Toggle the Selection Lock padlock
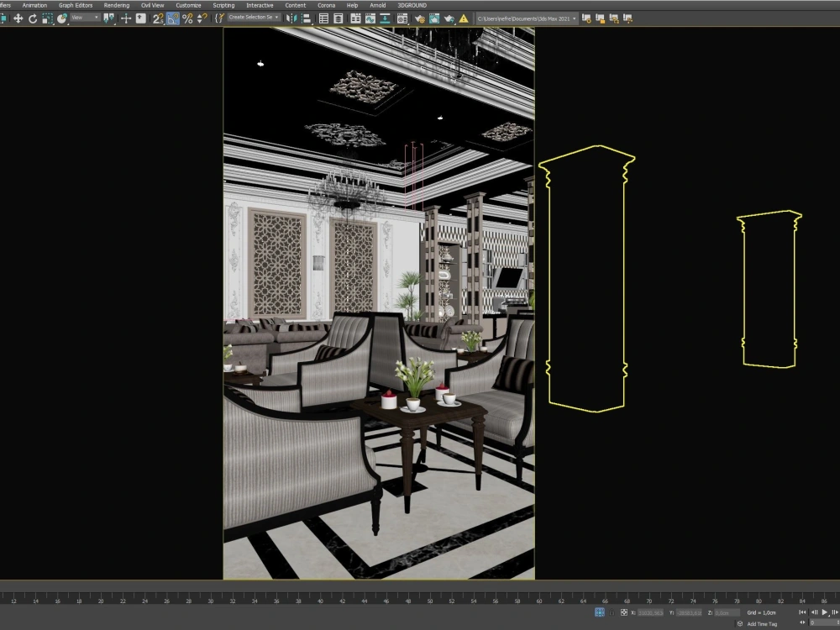The image size is (840, 630). [612, 612]
